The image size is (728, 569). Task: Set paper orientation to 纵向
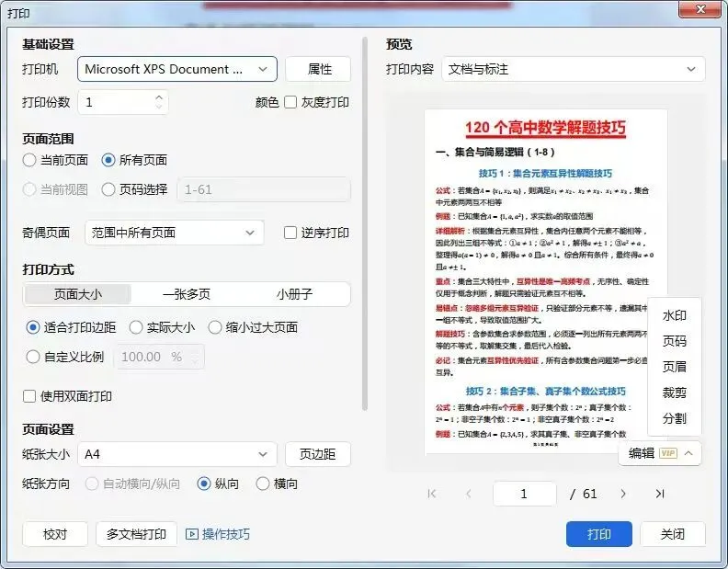click(x=204, y=484)
